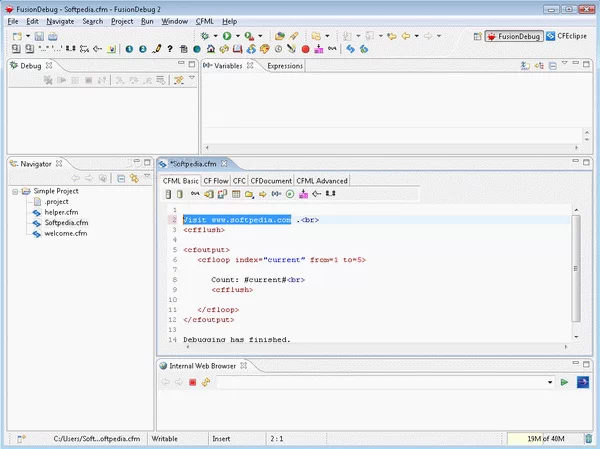Switch to the CFML Advanced tab

[x=322, y=181]
